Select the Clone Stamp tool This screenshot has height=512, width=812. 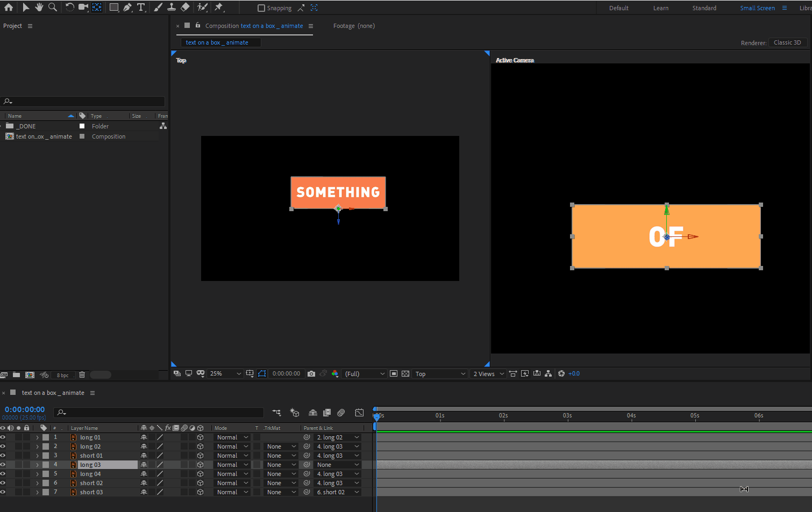[x=172, y=8]
